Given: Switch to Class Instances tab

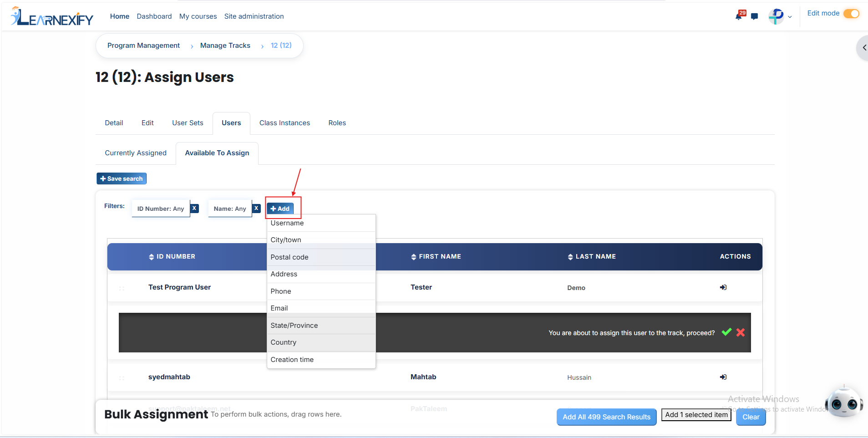Looking at the screenshot, I should pyautogui.click(x=284, y=123).
